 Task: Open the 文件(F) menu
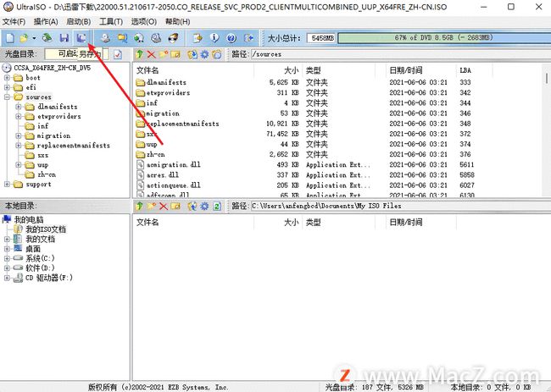[x=14, y=22]
